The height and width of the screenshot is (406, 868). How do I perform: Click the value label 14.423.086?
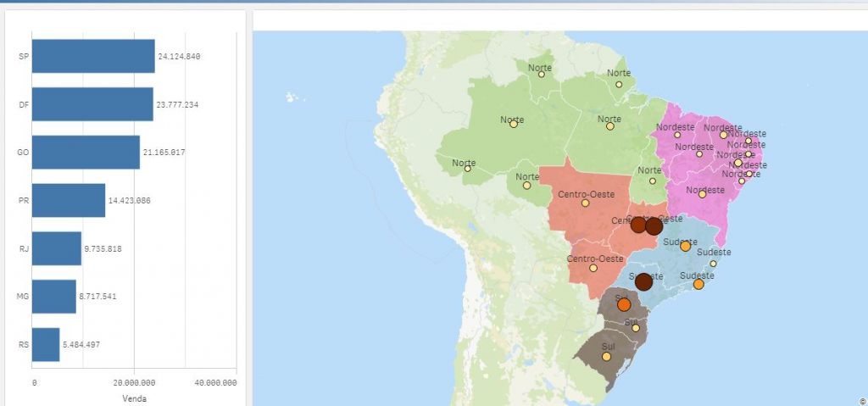[x=129, y=201]
